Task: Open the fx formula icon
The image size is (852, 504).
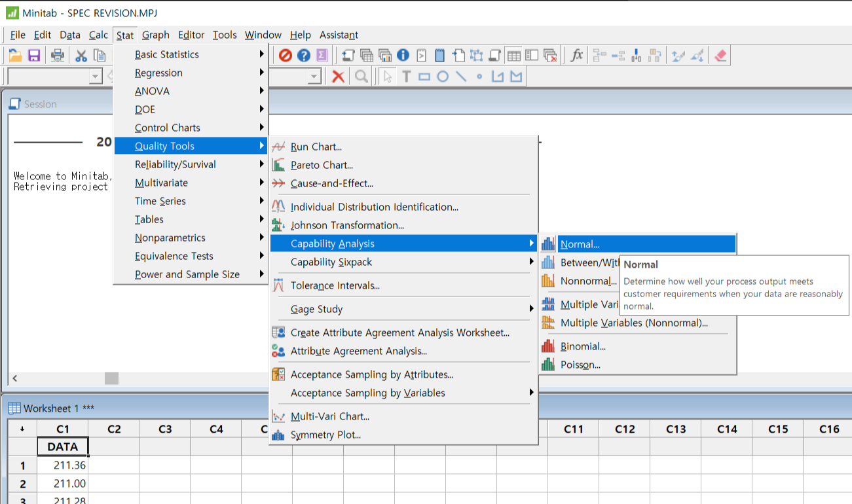Action: pos(577,56)
